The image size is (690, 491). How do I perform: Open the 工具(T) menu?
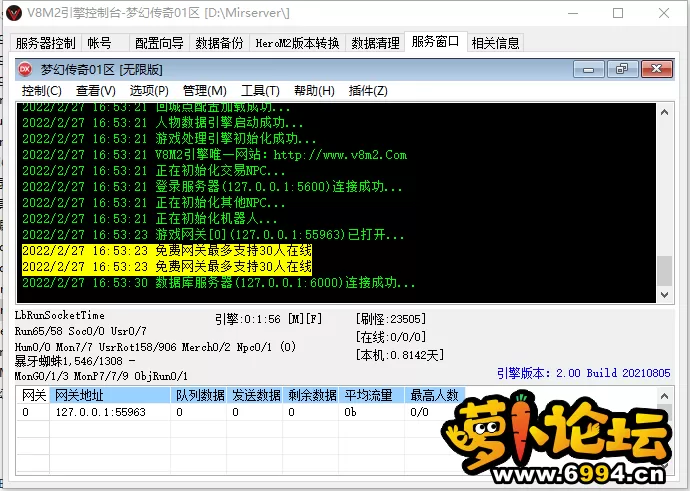(x=260, y=91)
